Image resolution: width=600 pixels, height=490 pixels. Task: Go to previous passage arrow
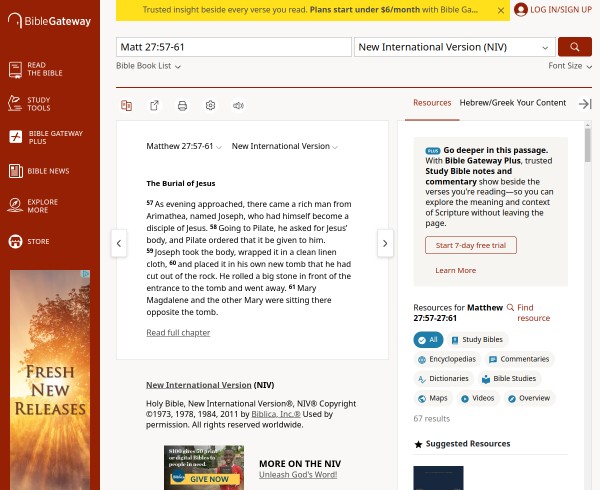[119, 243]
